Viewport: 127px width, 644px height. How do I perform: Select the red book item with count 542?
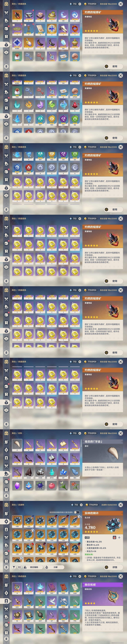tap(63, 589)
